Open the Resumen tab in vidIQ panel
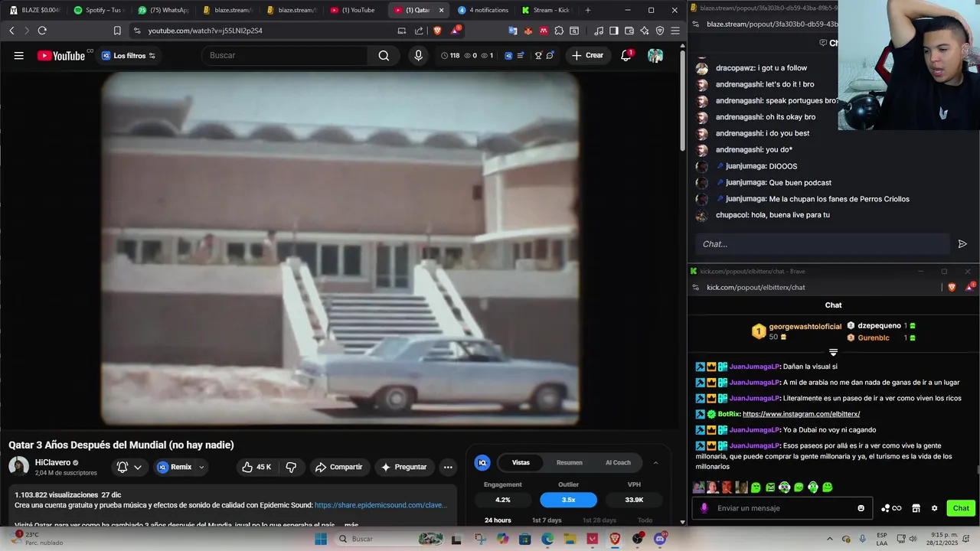The image size is (980, 551). 569,462
